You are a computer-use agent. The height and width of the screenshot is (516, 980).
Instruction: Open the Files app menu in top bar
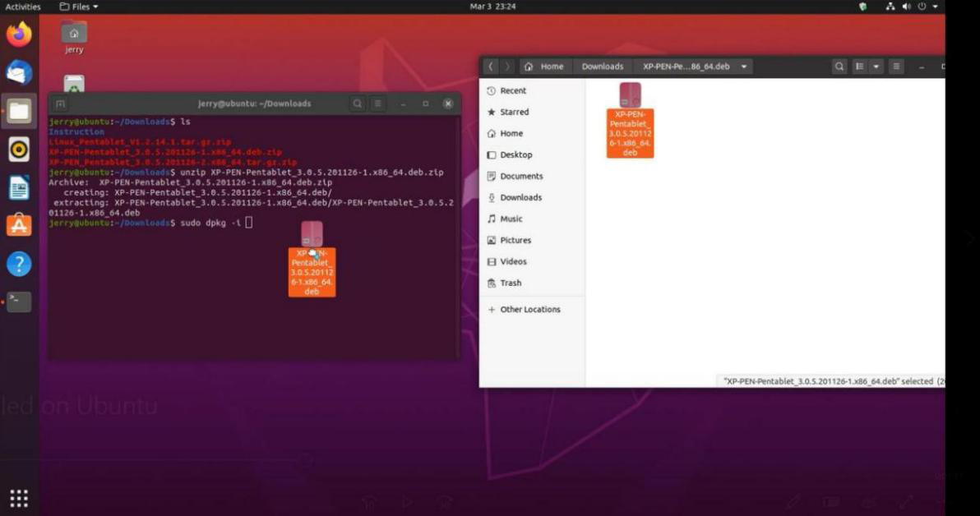click(79, 7)
